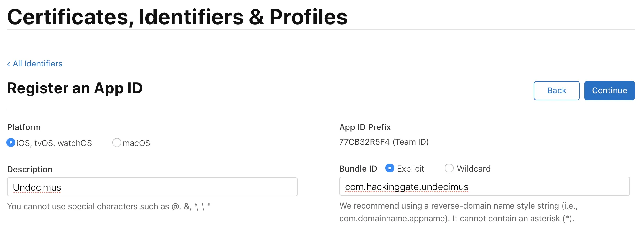This screenshot has height=244, width=644.
Task: Click the special characters hint text
Action: (109, 206)
